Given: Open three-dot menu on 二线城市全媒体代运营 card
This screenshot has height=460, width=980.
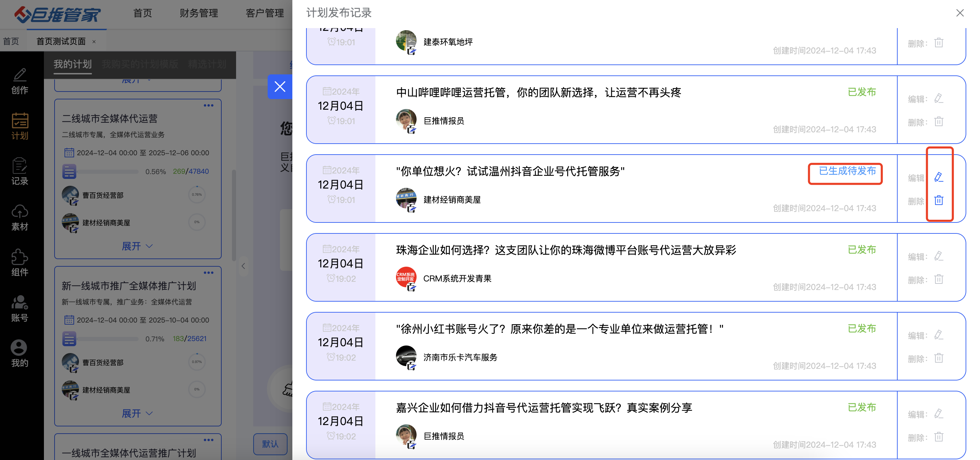Looking at the screenshot, I should 209,106.
